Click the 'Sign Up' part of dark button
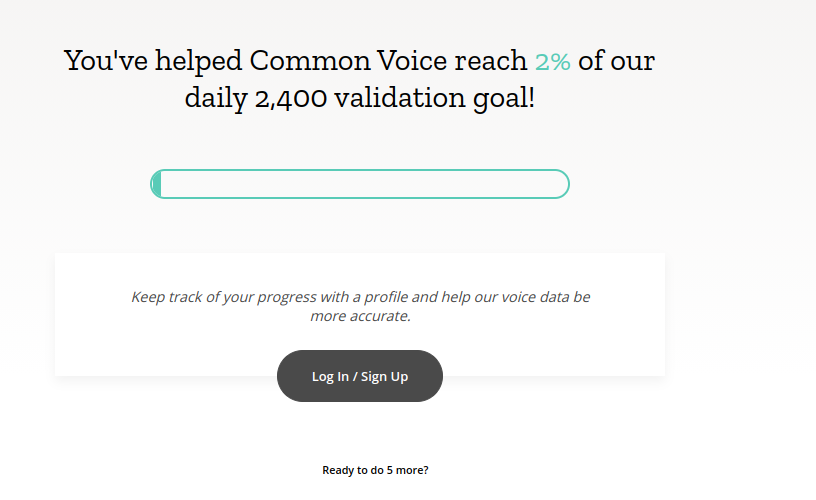Viewport: 816px width, 500px height. (x=385, y=376)
